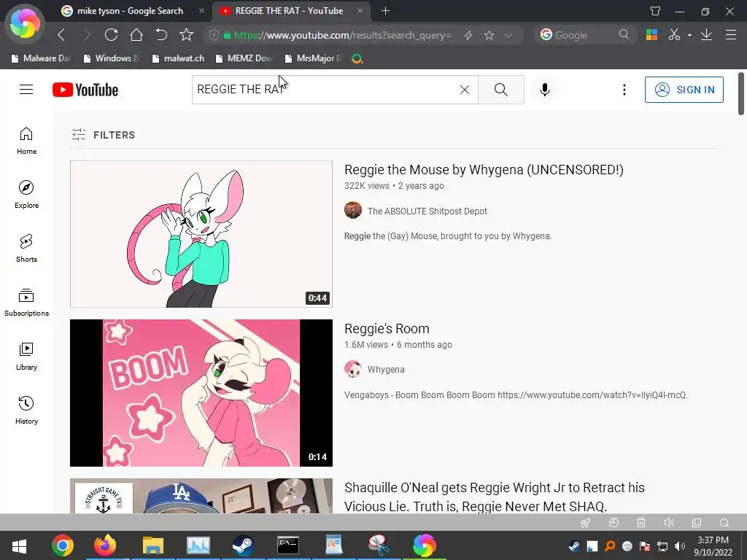Select the REGGIE THE RAT YouTube tab

click(x=289, y=10)
